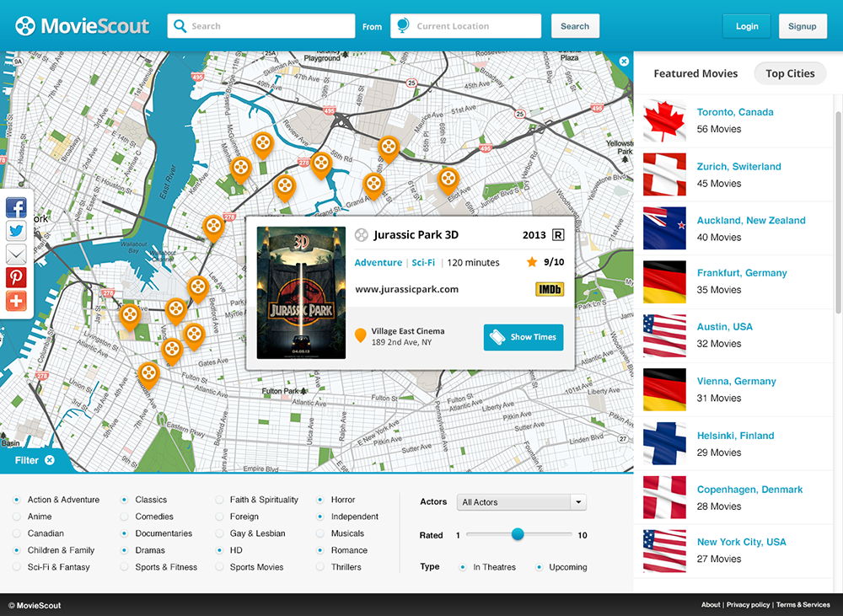Share by email envelope icon
The height and width of the screenshot is (616, 843).
(16, 254)
